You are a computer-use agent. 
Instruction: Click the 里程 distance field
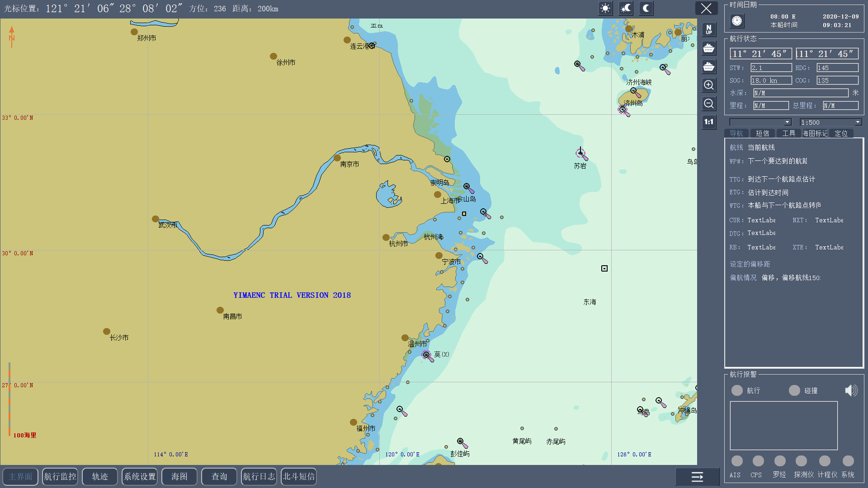pos(771,106)
